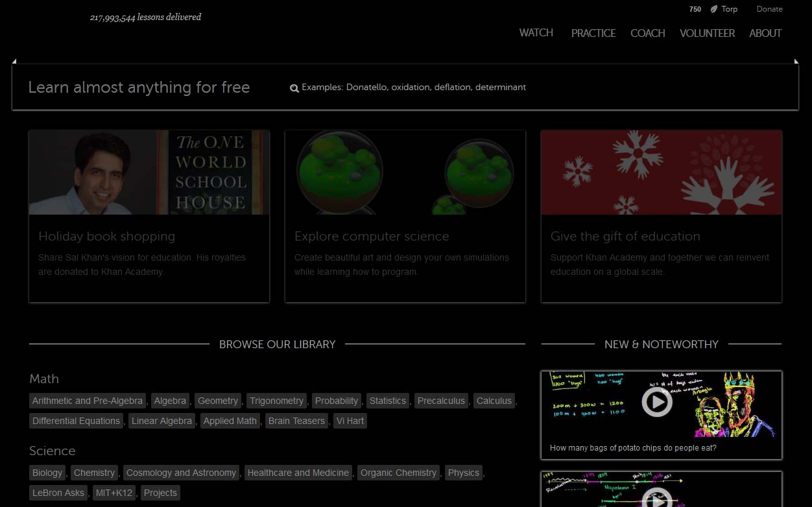Click your 750 energy points total
Screen dimensions: 812x507
click(x=695, y=9)
